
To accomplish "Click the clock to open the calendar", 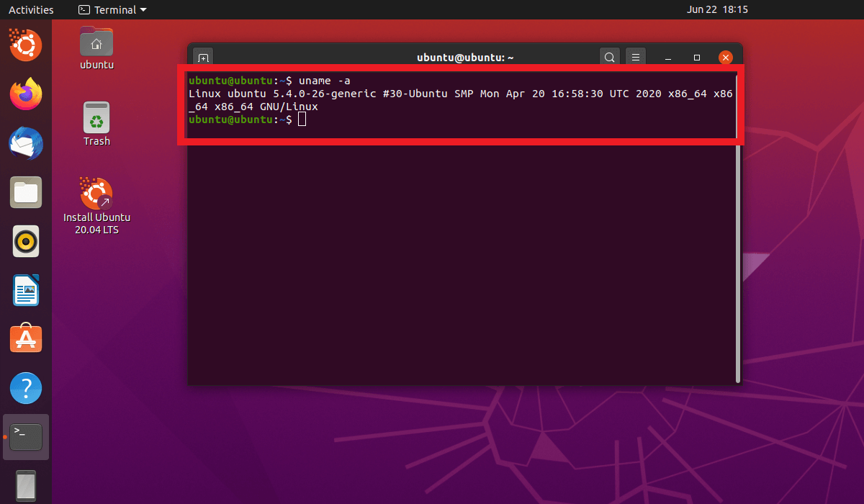I will tap(718, 9).
